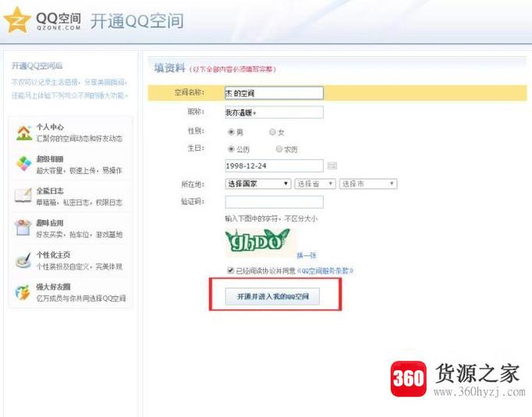Click the 强大好友圈 title text
This screenshot has height=417, width=532.
(x=53, y=287)
